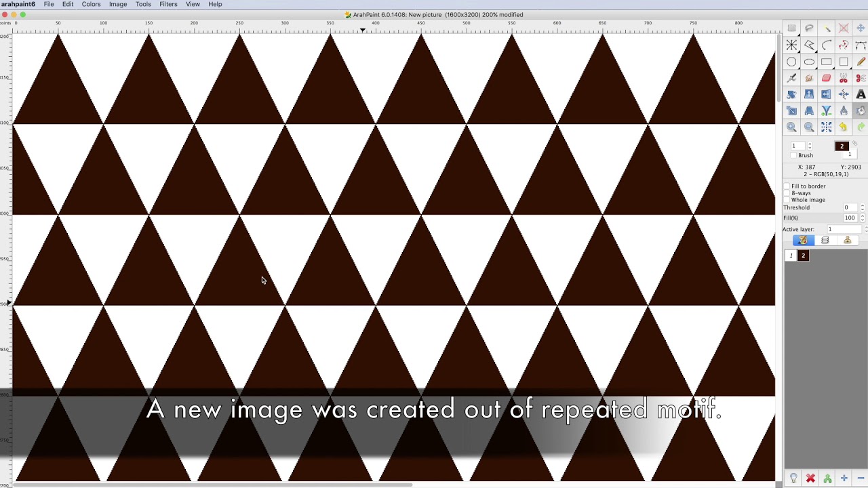This screenshot has height=488, width=868.
Task: Click the background color swatch labeled 1
Action: coord(849,154)
